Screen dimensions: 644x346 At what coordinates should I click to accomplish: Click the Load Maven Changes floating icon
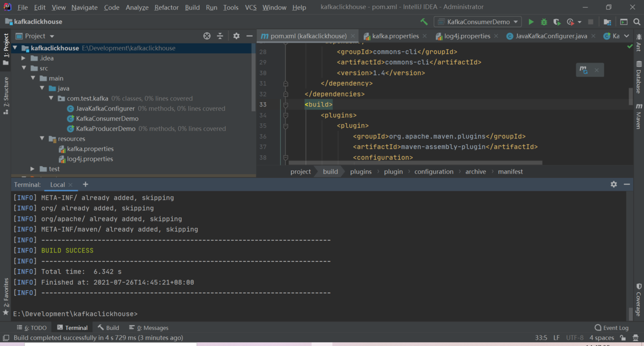(x=583, y=70)
